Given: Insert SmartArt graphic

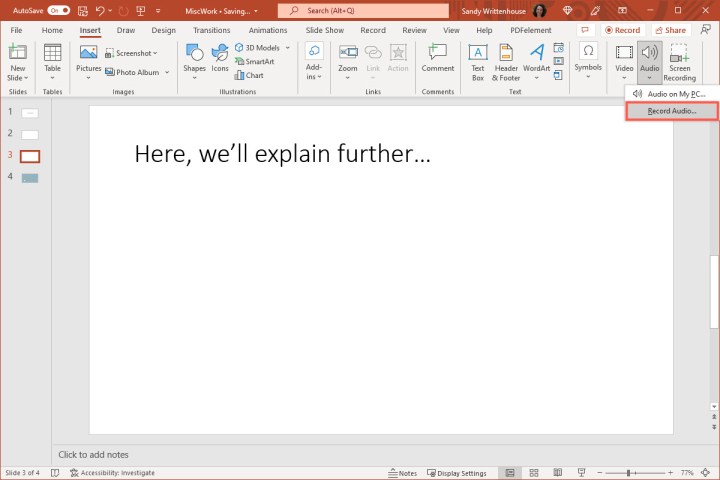Looking at the screenshot, I should click(254, 62).
